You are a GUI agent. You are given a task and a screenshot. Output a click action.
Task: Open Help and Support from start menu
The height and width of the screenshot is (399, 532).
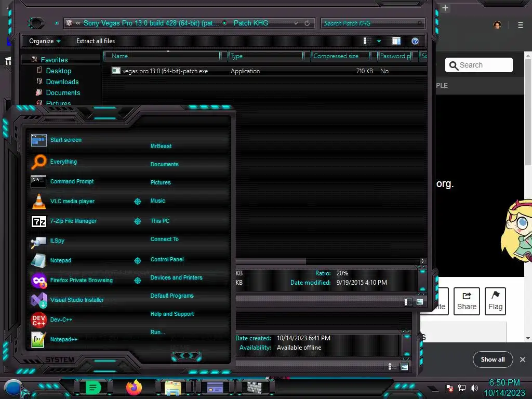pyautogui.click(x=172, y=314)
